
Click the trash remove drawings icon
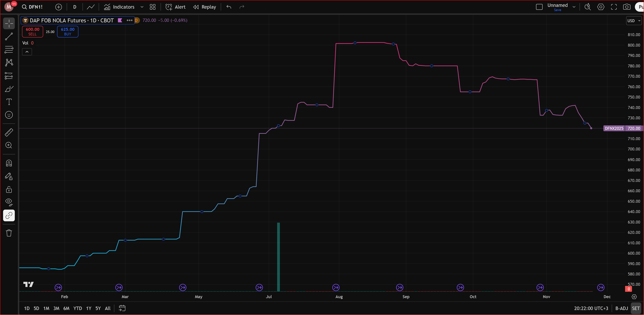(9, 233)
